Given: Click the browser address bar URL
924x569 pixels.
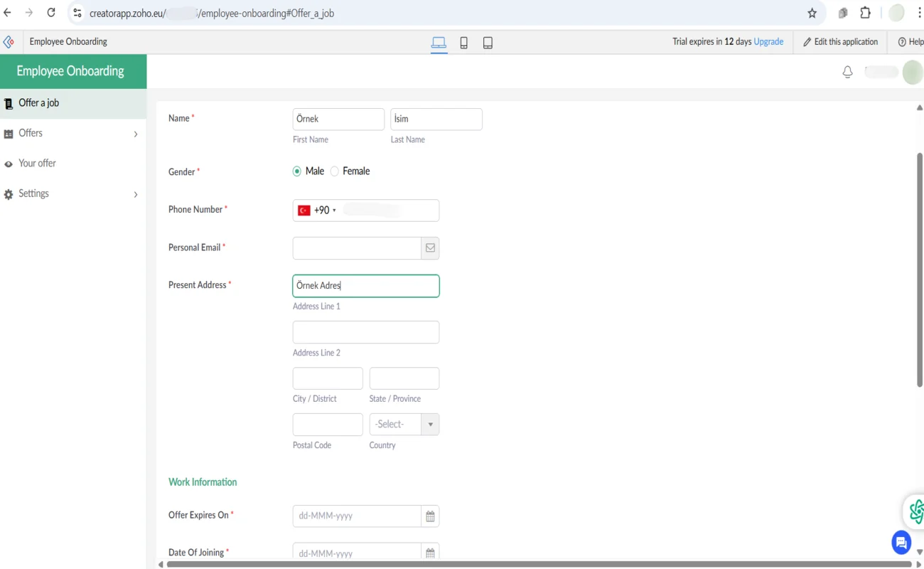Looking at the screenshot, I should coord(212,14).
